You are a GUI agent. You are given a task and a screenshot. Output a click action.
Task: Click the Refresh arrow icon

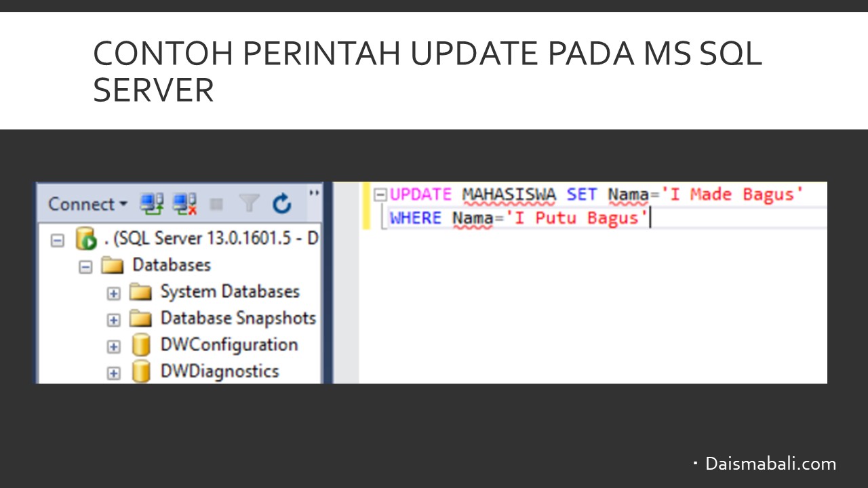pos(281,203)
